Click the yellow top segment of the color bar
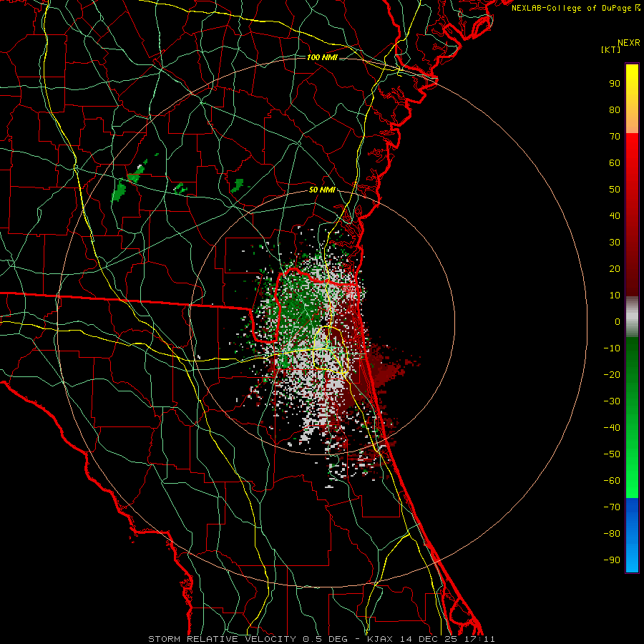The image size is (644, 644). [632, 99]
